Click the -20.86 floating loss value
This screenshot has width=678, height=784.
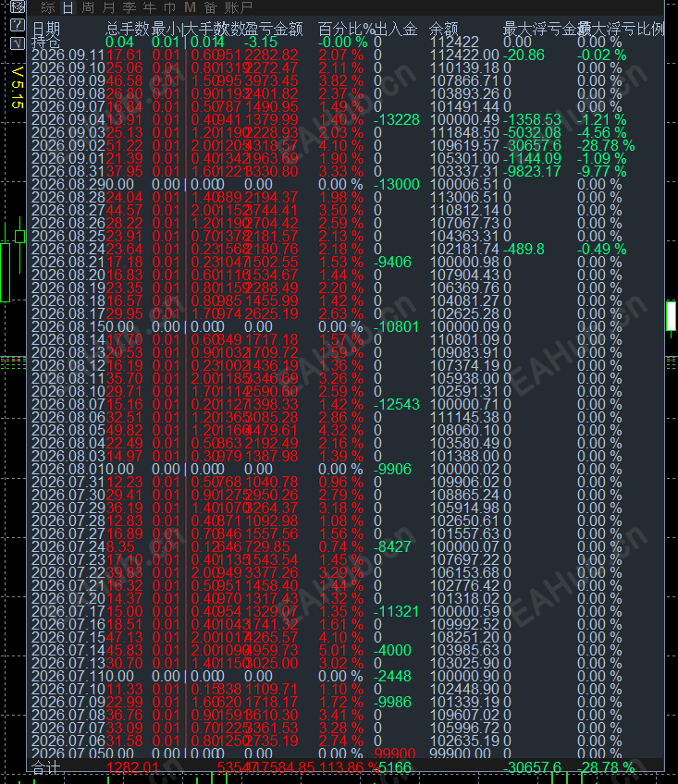(x=524, y=55)
